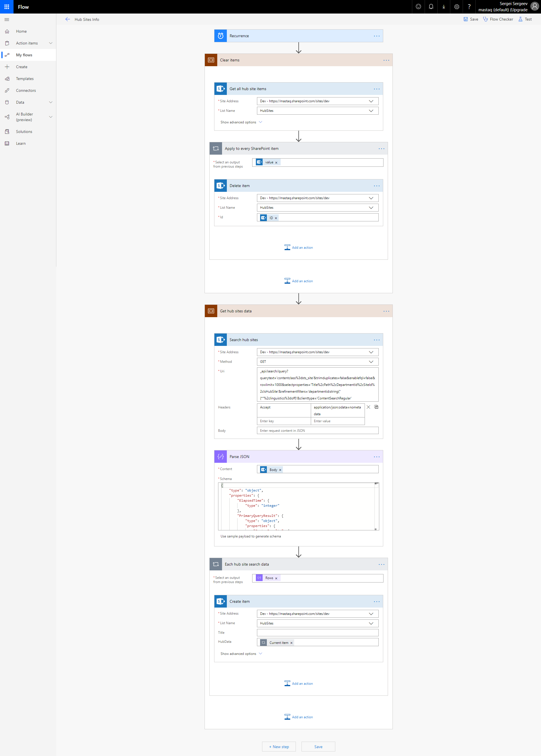This screenshot has width=541, height=756.
Task: Click the feedback smiley icon
Action: 418,7
